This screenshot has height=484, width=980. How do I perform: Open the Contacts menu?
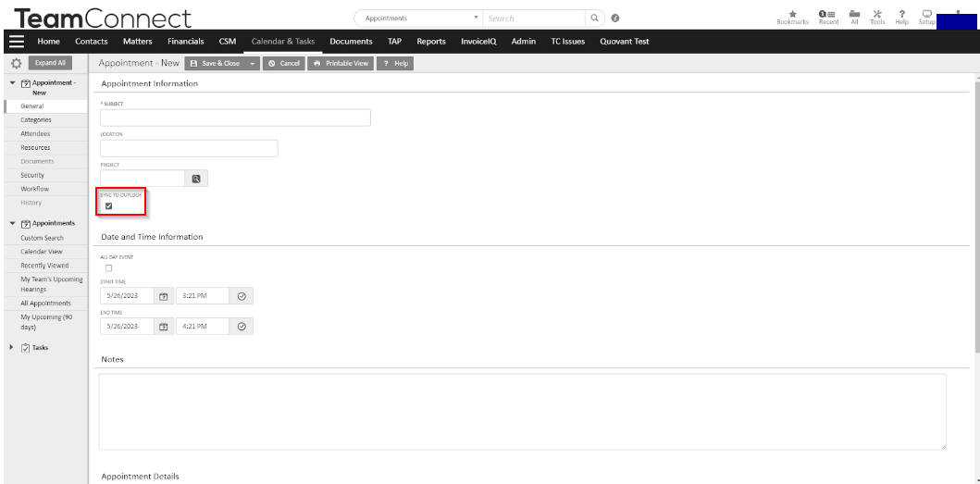(x=92, y=42)
